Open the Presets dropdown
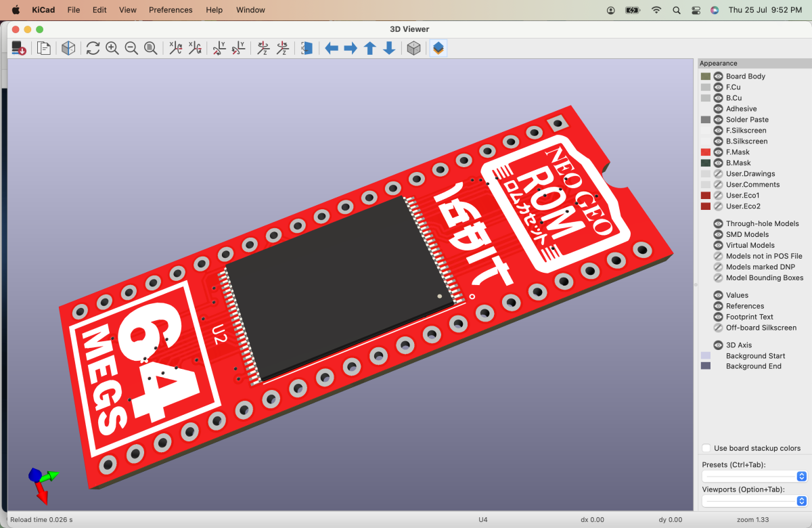812x528 pixels. 755,476
